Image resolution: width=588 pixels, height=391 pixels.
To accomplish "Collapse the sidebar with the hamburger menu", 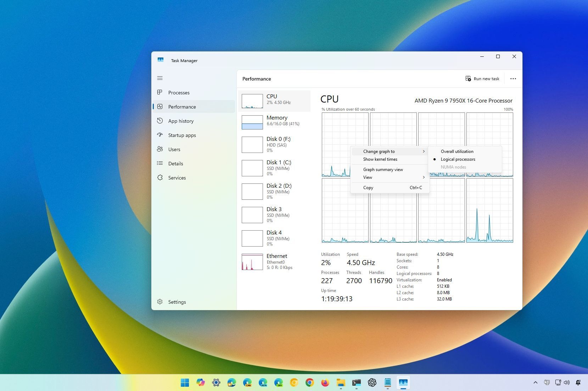I will point(160,78).
